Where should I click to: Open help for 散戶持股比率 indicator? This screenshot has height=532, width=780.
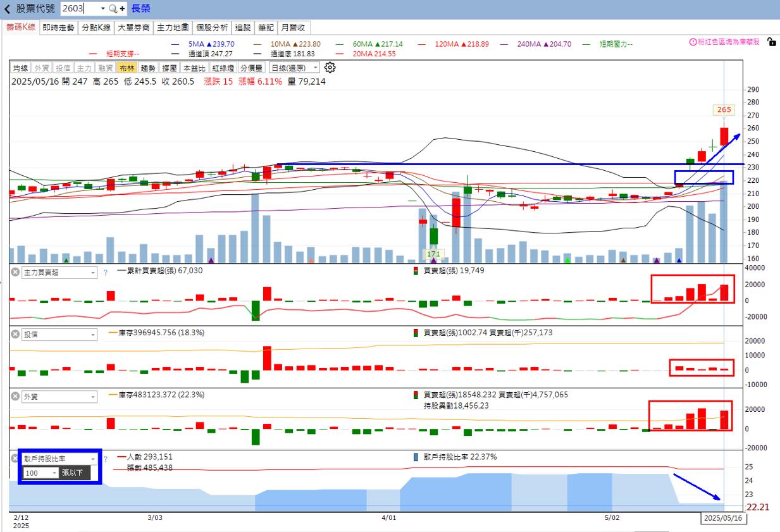(105, 459)
